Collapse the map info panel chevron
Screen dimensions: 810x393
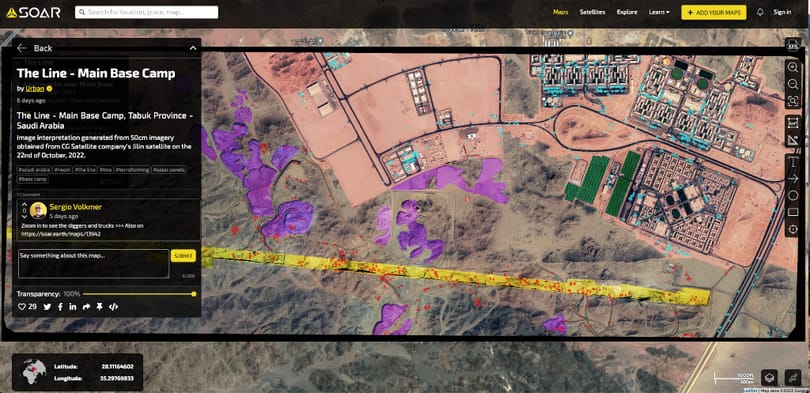(193, 48)
